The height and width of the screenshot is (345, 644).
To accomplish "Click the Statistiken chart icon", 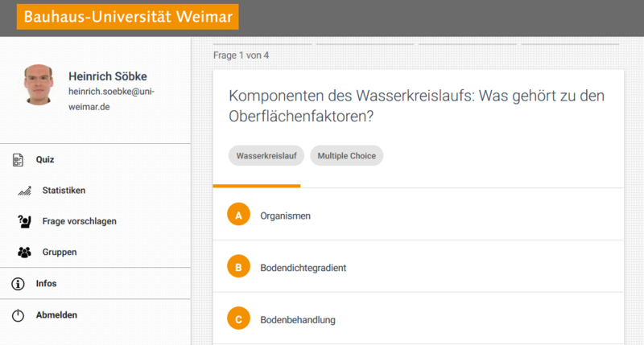I will (24, 191).
